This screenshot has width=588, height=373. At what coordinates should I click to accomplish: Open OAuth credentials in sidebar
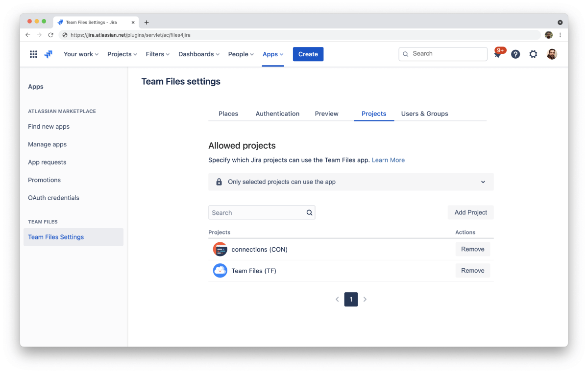[x=53, y=198]
